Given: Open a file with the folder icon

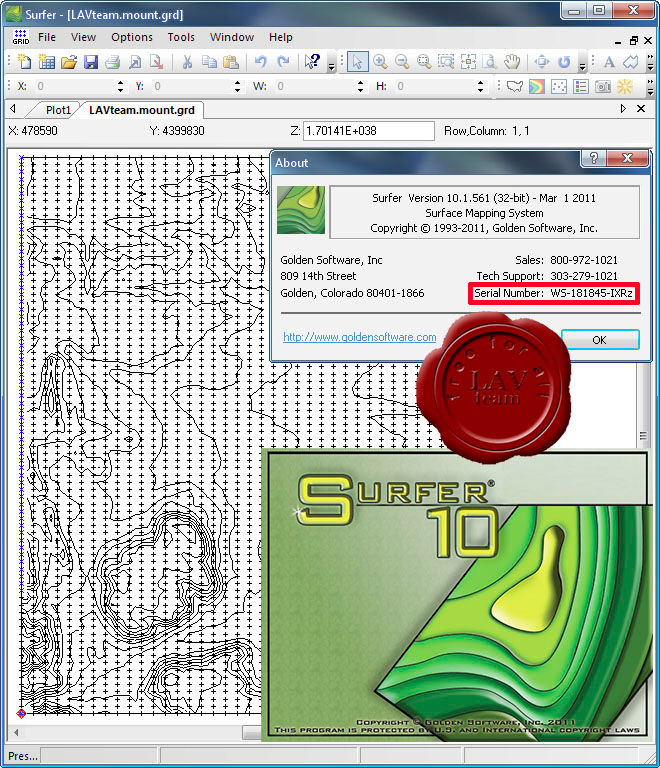Looking at the screenshot, I should point(69,62).
